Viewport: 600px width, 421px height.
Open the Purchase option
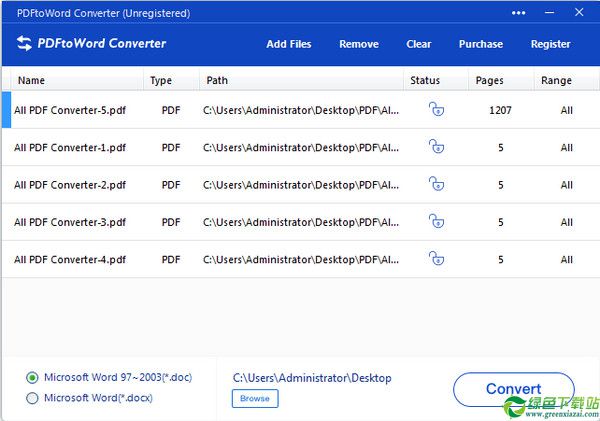(x=481, y=44)
